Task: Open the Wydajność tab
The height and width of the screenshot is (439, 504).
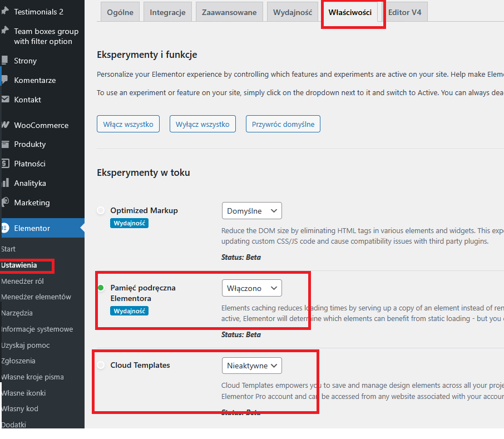Action: (x=292, y=12)
